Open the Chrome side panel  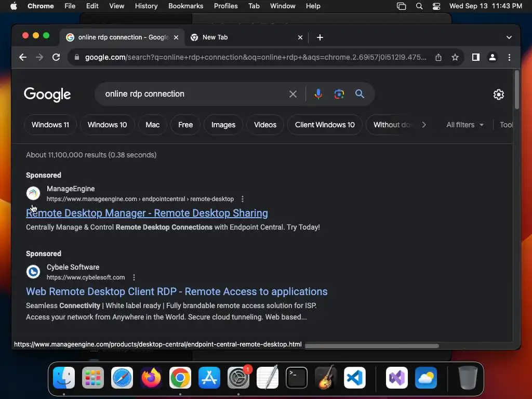476,57
